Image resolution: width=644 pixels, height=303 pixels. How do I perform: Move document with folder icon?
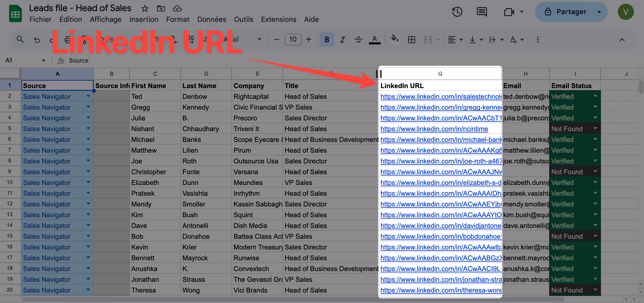click(x=161, y=8)
